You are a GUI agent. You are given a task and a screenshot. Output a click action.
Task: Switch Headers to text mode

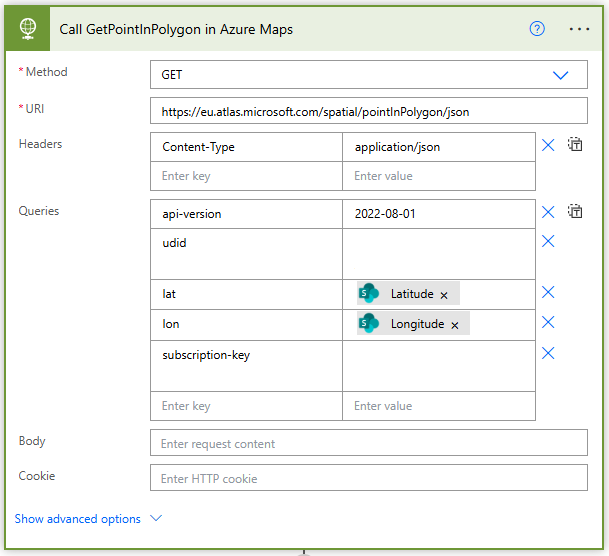575,145
